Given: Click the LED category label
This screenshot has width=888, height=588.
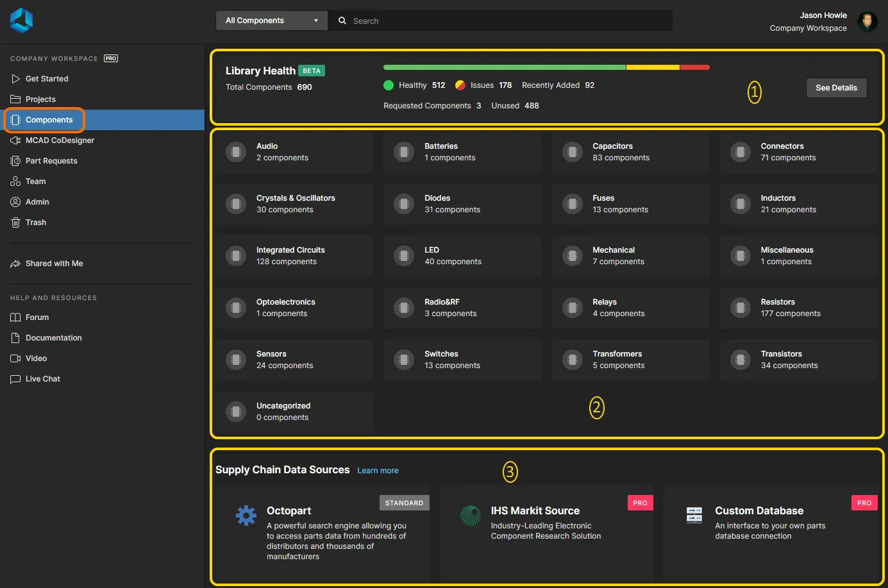Looking at the screenshot, I should coord(431,250).
